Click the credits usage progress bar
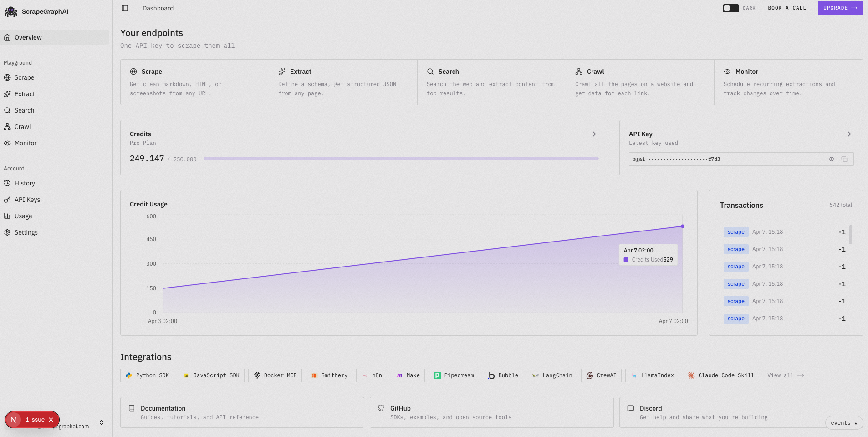This screenshot has height=437, width=868. pos(401,159)
